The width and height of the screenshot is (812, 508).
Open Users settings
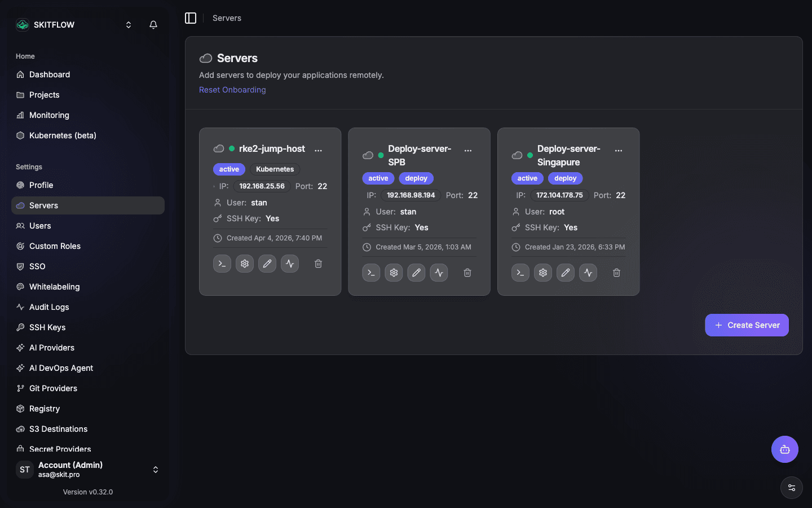pyautogui.click(x=88, y=226)
